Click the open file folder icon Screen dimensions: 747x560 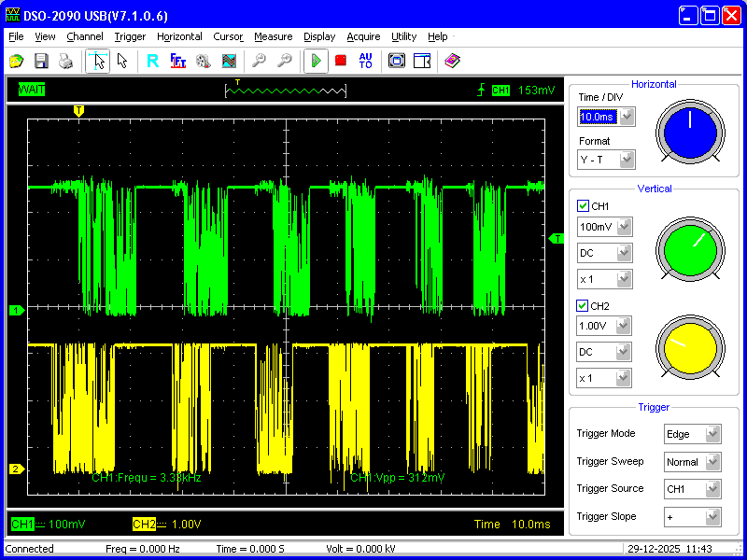tap(16, 61)
